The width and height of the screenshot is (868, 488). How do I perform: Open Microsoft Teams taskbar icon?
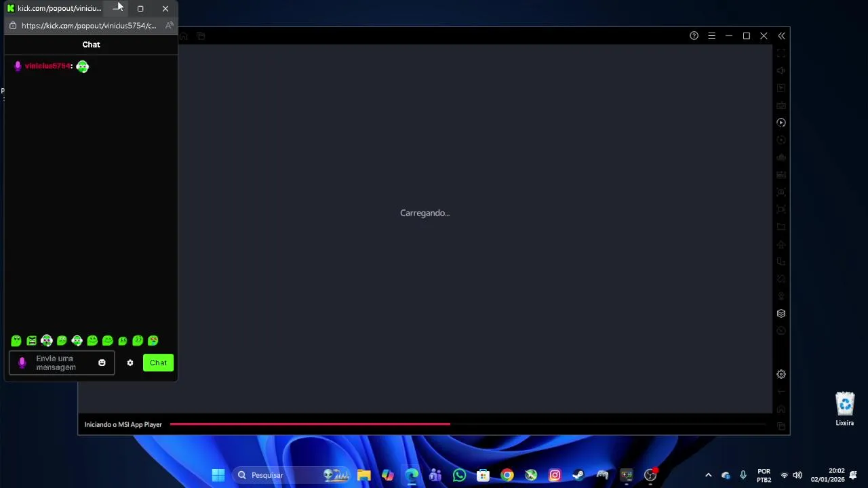click(435, 475)
